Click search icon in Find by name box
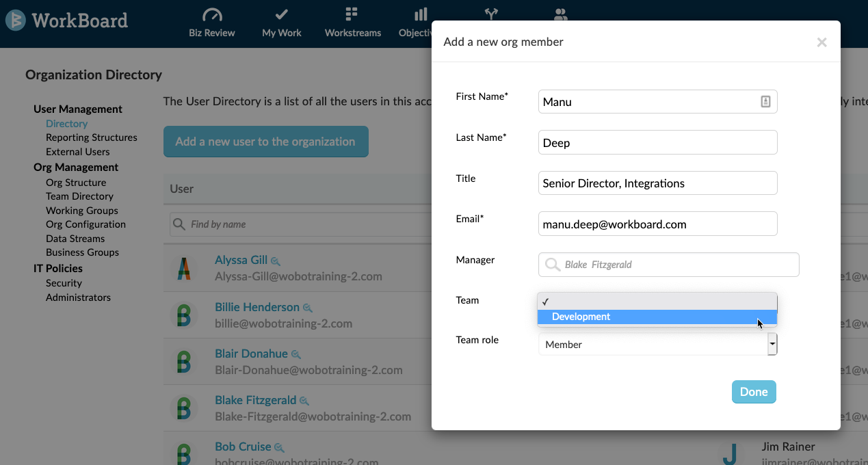The height and width of the screenshot is (465, 868). coord(179,224)
